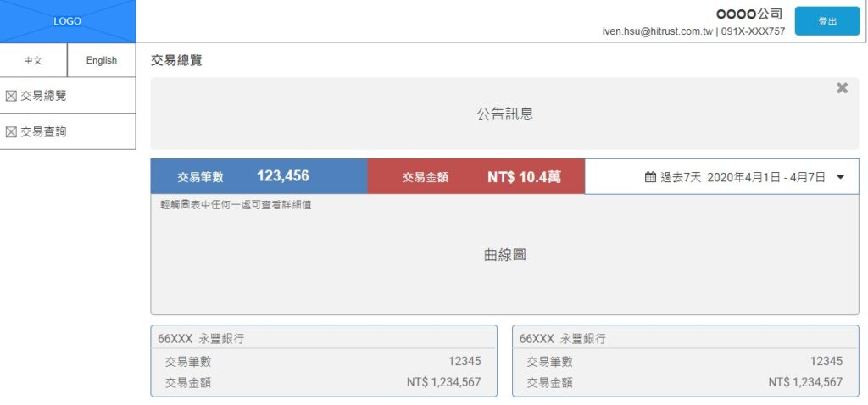Expand the date range dropdown arrow
The image size is (868, 405).
tap(841, 177)
